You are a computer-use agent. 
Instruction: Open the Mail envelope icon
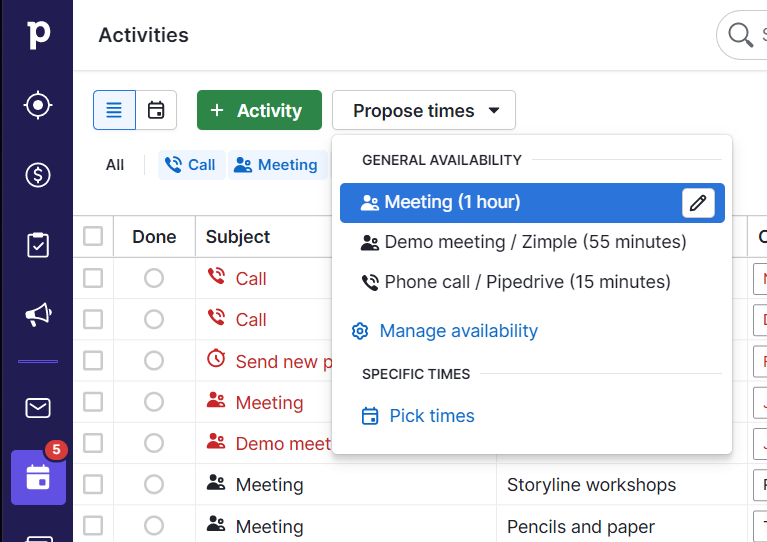(x=38, y=408)
